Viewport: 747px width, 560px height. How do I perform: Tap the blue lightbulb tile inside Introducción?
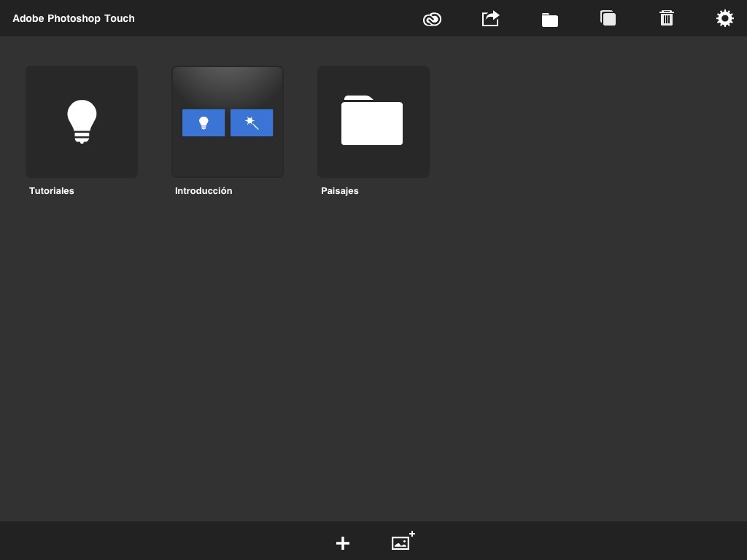tap(204, 123)
